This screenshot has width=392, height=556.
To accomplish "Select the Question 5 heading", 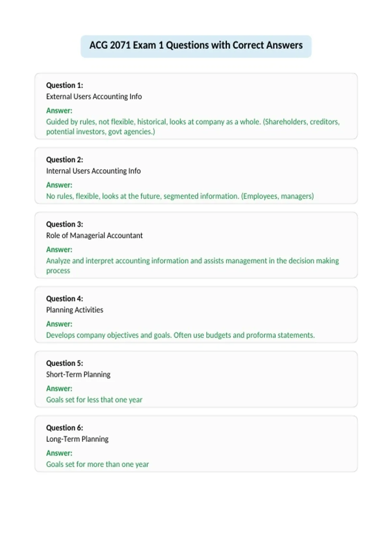I will 65,363.
